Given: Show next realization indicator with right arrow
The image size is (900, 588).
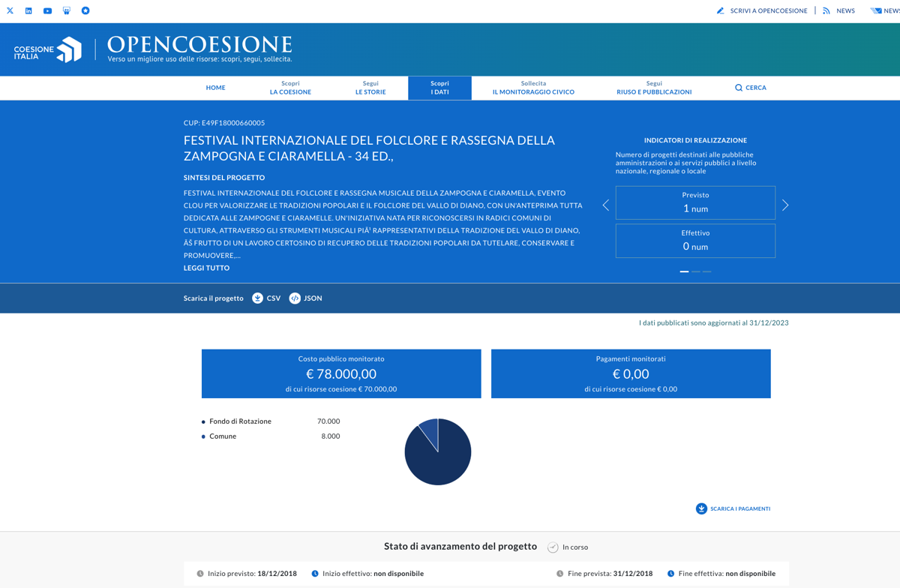Looking at the screenshot, I should point(785,205).
